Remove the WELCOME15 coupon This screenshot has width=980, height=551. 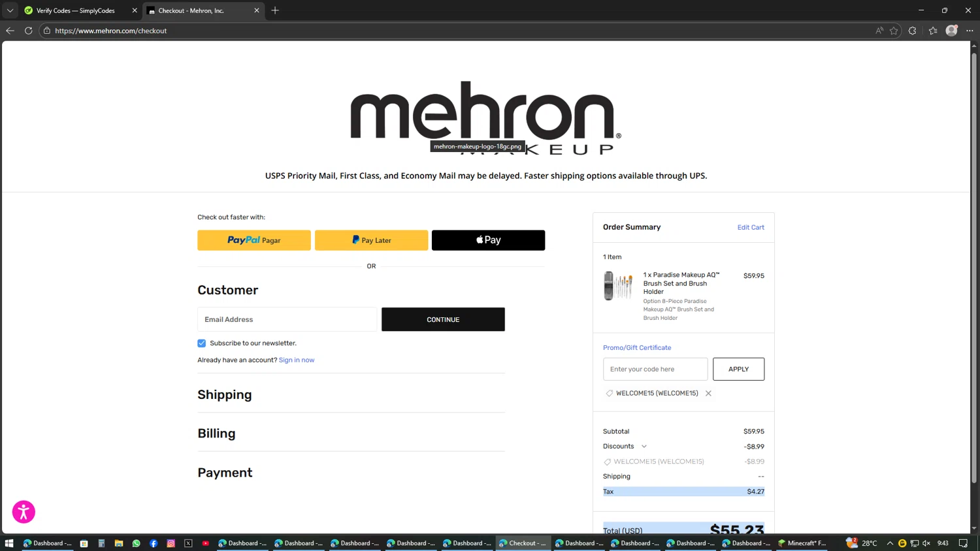point(708,394)
